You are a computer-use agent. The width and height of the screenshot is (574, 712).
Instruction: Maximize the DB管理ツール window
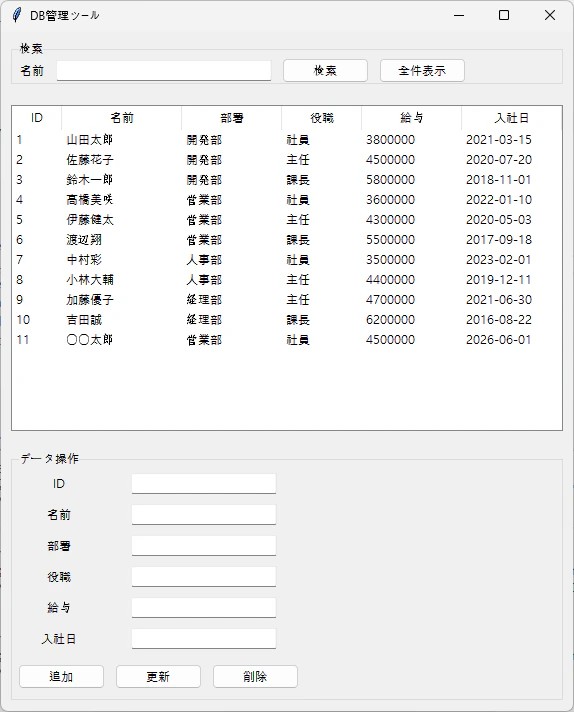(x=504, y=15)
